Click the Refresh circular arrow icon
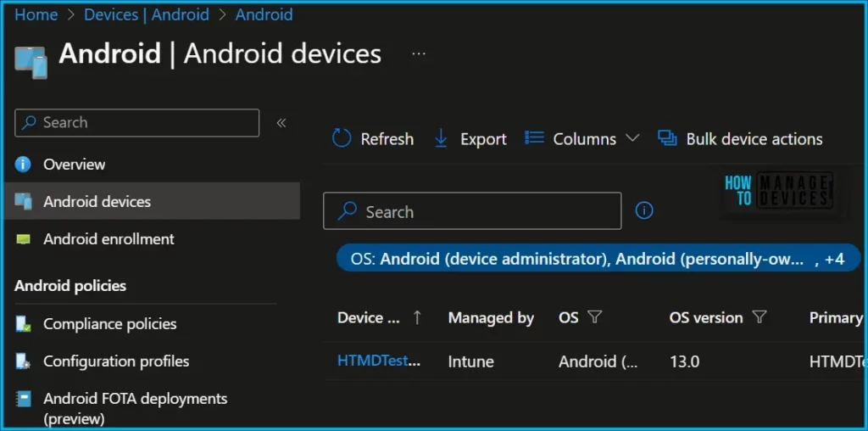The height and width of the screenshot is (431, 868). point(342,138)
